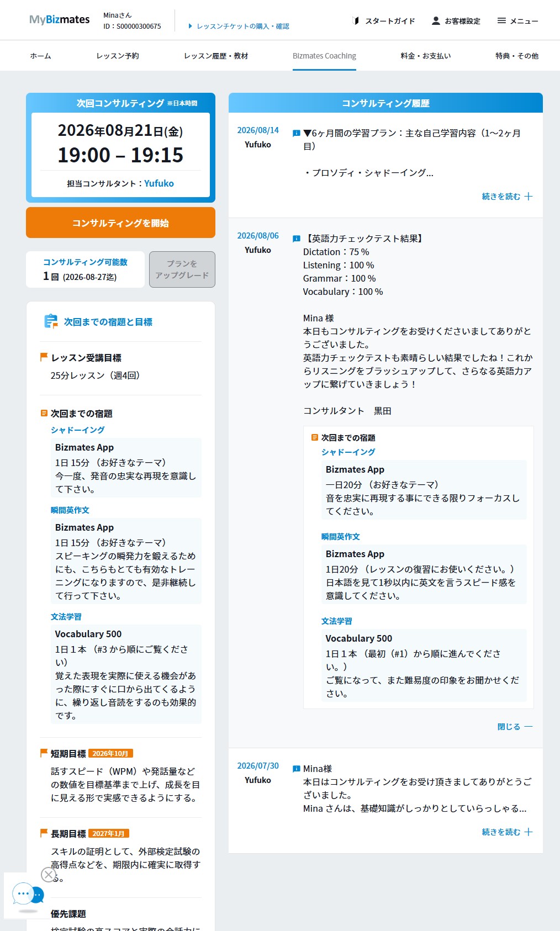Click the info icon beside 2026/08/06 entry

point(296,239)
